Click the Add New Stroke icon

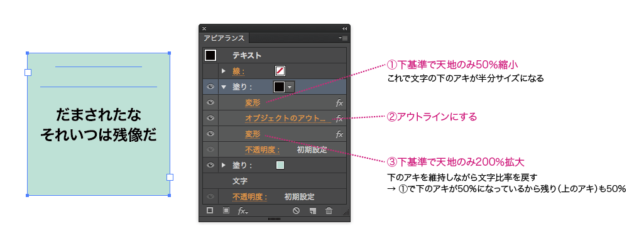click(x=210, y=211)
